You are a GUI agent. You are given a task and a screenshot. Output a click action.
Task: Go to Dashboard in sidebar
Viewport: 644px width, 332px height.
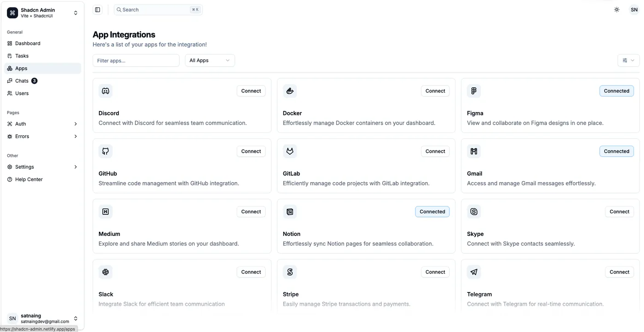(x=42, y=44)
